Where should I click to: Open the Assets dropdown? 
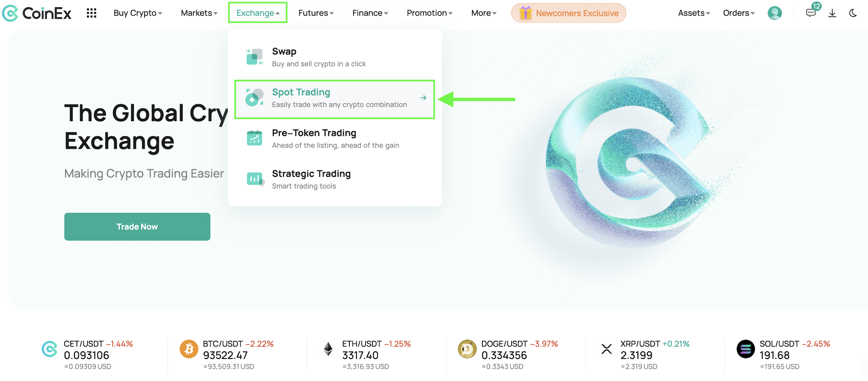(694, 13)
